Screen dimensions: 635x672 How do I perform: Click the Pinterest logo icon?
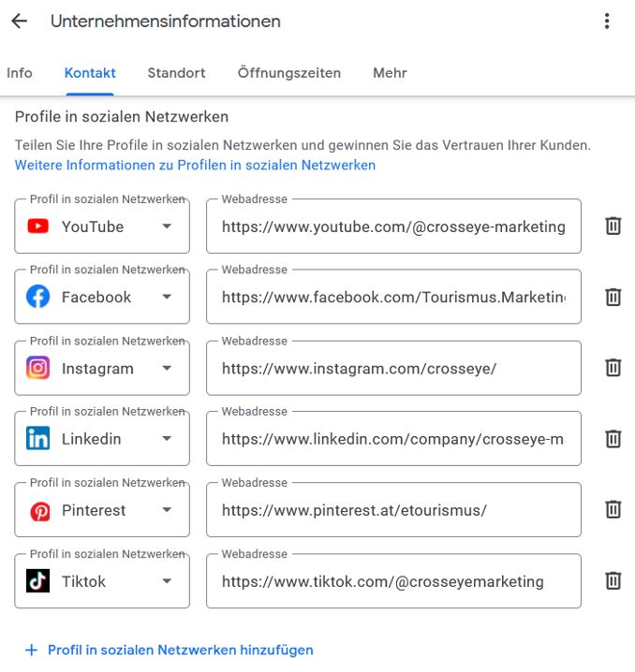pos(40,511)
